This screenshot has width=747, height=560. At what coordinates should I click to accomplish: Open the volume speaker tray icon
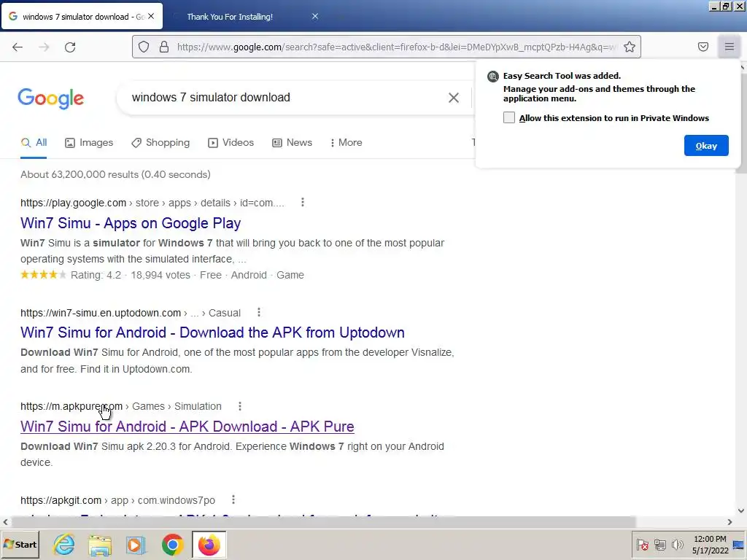(x=677, y=545)
